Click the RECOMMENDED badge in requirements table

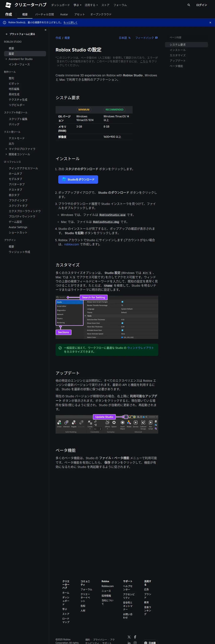tap(114, 110)
